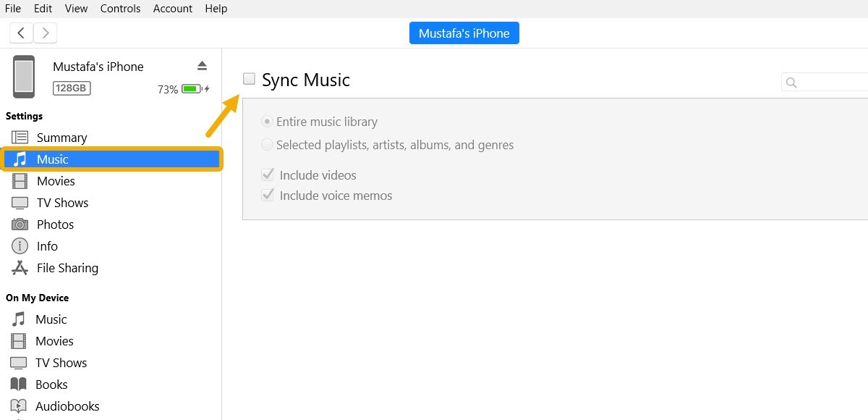Open the Controls menu
Screen dimensions: 868x420
(120, 8)
